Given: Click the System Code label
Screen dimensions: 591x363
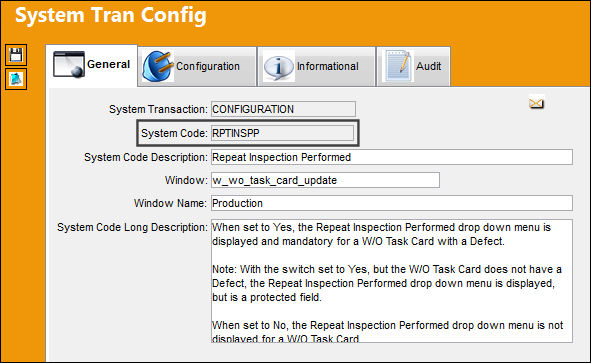Looking at the screenshot, I should coord(174,133).
